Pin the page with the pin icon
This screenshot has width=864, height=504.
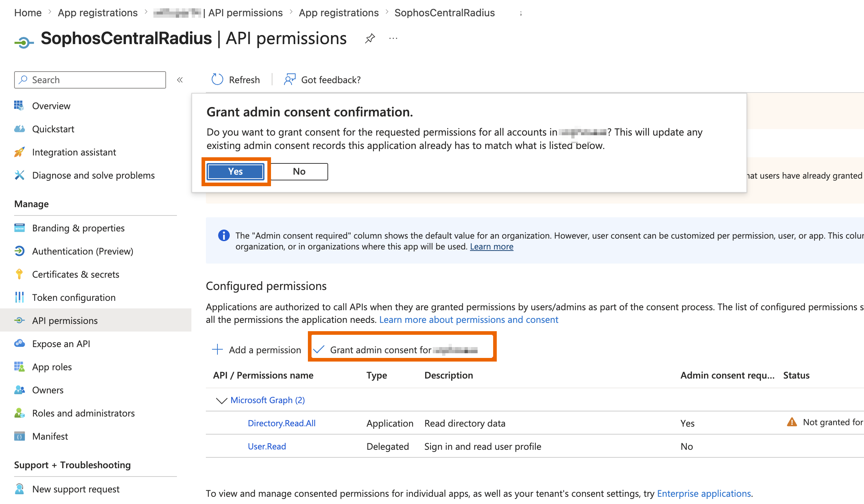(370, 38)
